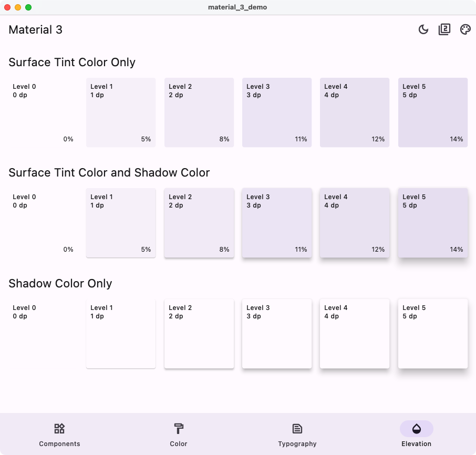Click the Level 1 card with 1 dp elevation

121,112
